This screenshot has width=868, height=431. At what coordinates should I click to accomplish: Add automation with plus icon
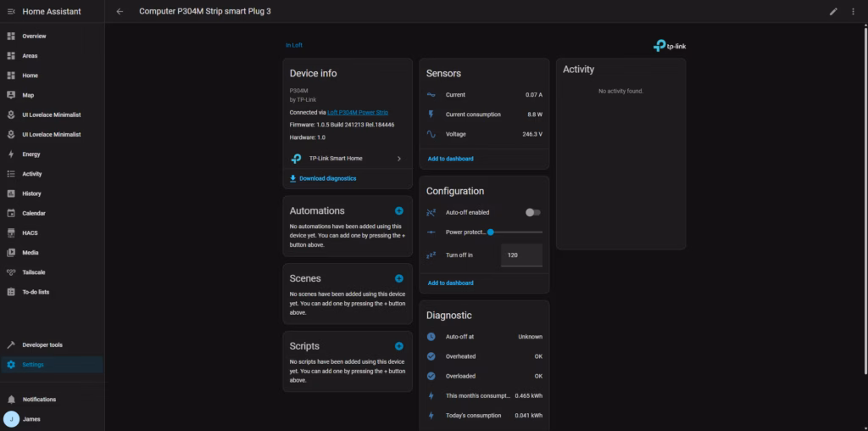[x=399, y=210]
